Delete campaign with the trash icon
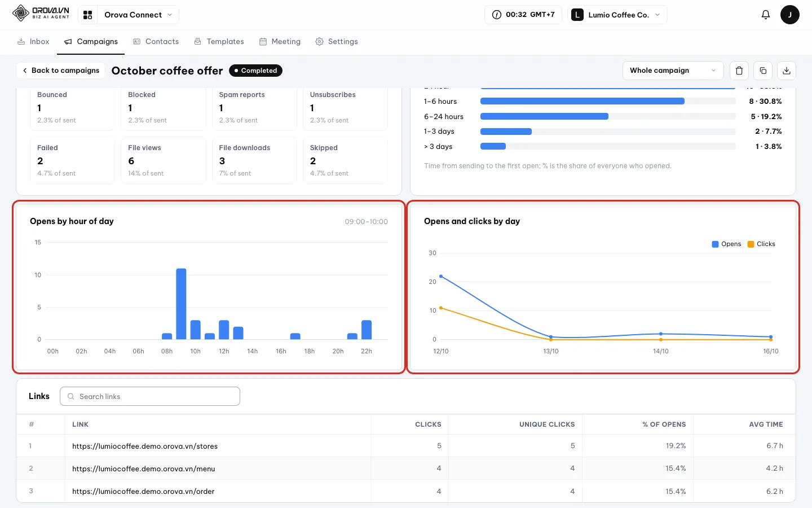The image size is (812, 508). click(x=739, y=71)
